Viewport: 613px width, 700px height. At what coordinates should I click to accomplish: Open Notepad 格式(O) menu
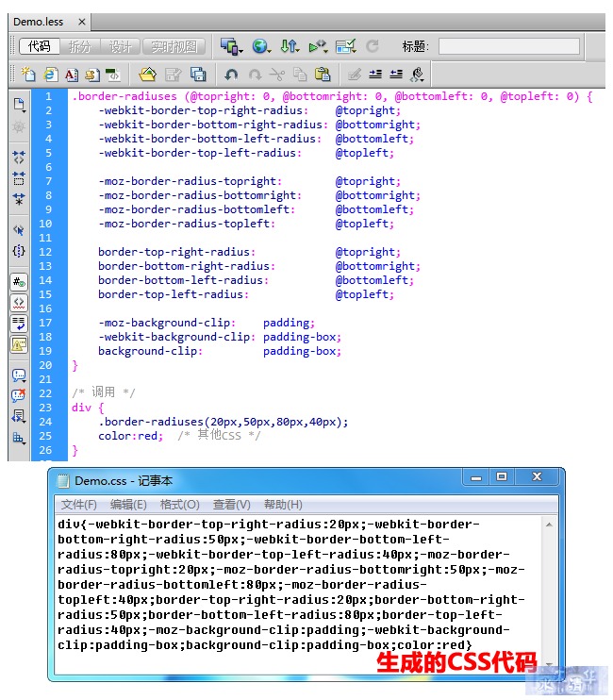(x=180, y=505)
